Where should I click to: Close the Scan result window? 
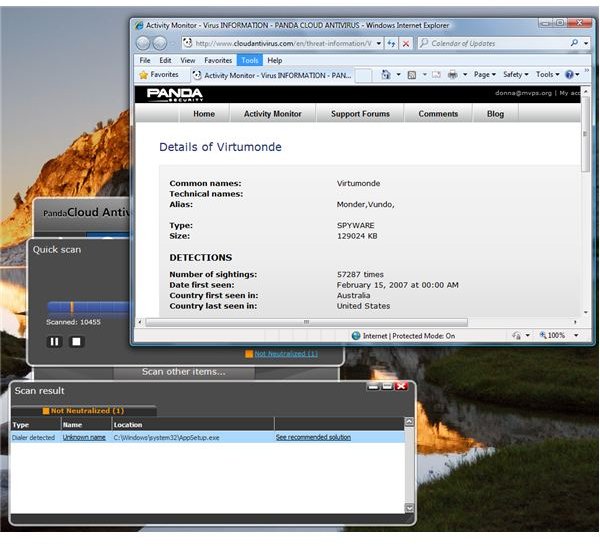401,386
